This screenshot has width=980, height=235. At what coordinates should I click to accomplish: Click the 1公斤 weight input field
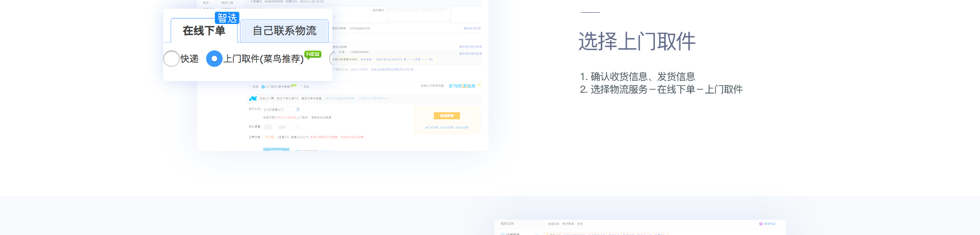(x=282, y=127)
